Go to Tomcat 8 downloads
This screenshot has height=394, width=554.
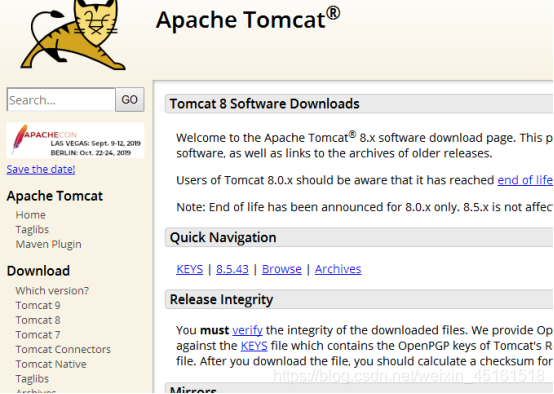[x=38, y=320]
